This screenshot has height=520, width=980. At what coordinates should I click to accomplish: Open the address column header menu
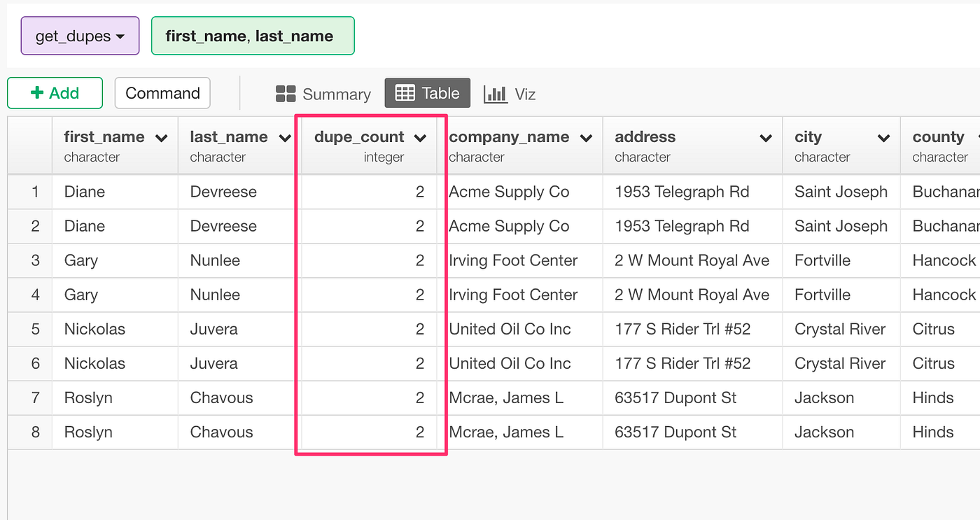point(768,137)
